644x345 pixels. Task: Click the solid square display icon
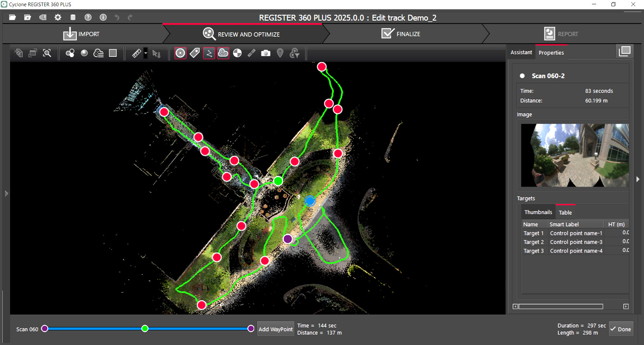point(113,53)
